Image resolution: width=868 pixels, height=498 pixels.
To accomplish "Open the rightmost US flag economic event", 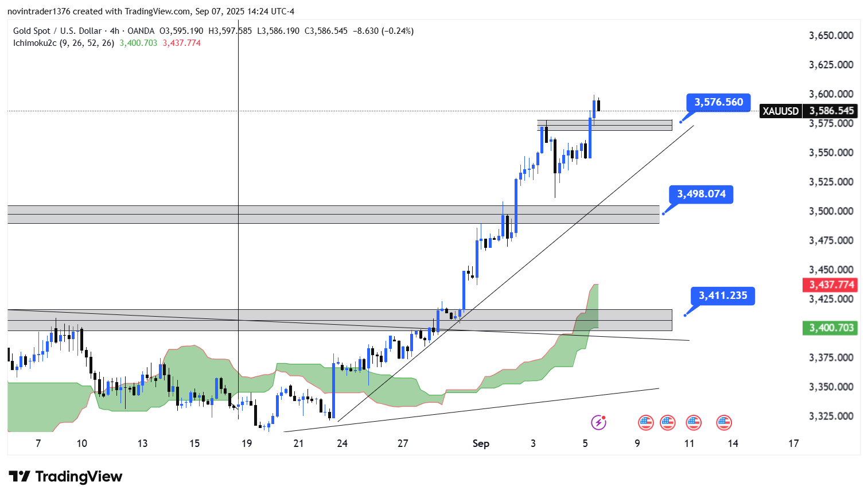I will pos(723,423).
